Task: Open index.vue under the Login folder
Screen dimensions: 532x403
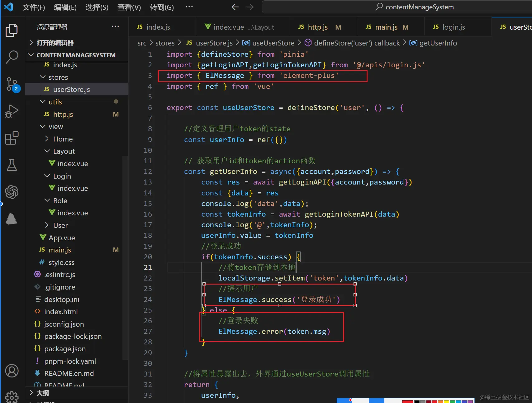Action: (x=77, y=188)
